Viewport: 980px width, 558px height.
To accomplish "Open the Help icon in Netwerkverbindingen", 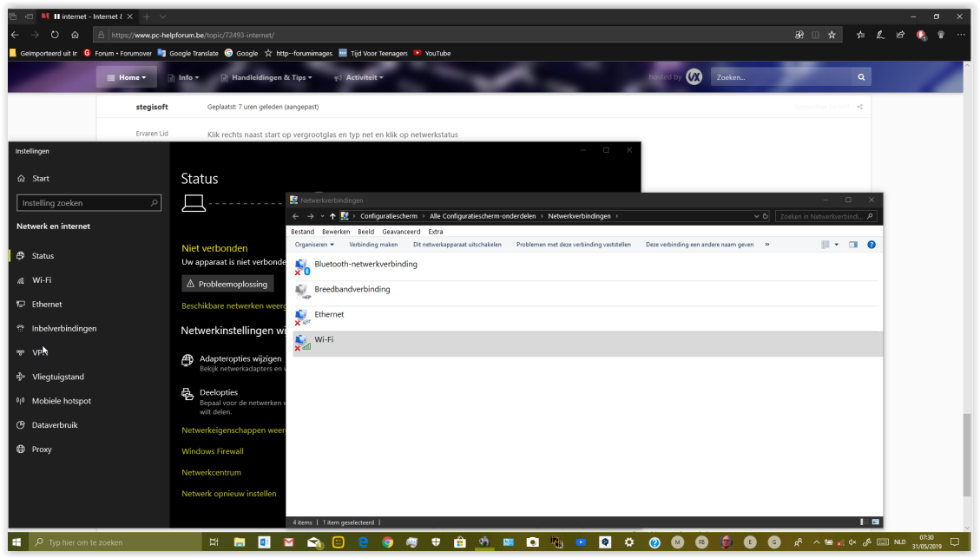I will point(871,245).
